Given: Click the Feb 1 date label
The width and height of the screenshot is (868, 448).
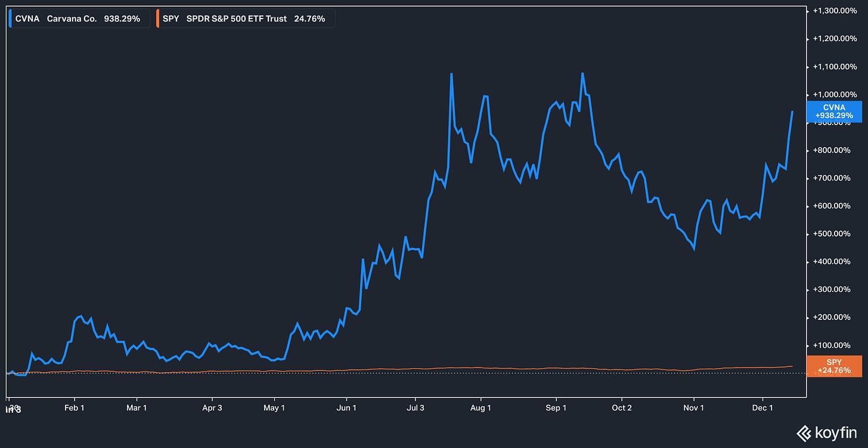Looking at the screenshot, I should click(75, 408).
